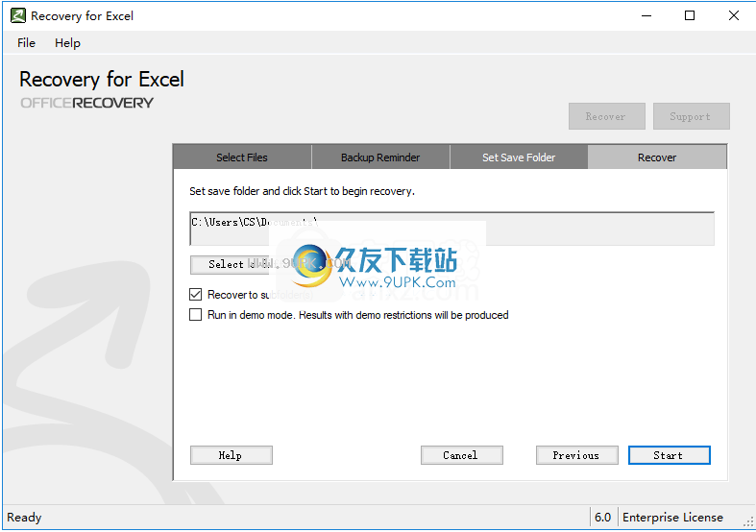This screenshot has width=756, height=532.
Task: Open the File menu
Action: (x=26, y=43)
